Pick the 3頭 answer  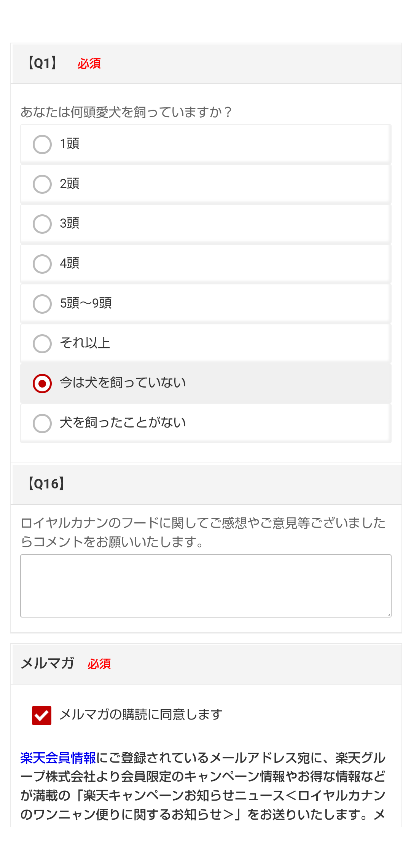tap(42, 224)
